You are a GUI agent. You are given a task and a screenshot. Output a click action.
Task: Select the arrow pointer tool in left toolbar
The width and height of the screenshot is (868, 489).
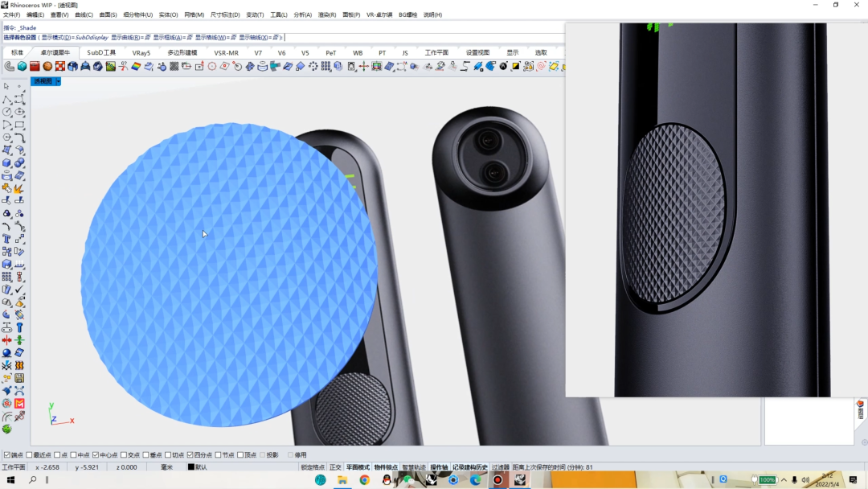pos(6,86)
